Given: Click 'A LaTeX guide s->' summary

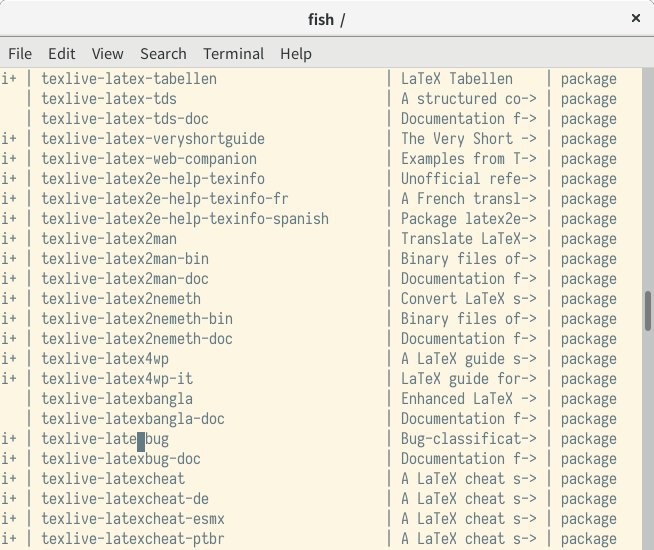Looking at the screenshot, I should [469, 359].
